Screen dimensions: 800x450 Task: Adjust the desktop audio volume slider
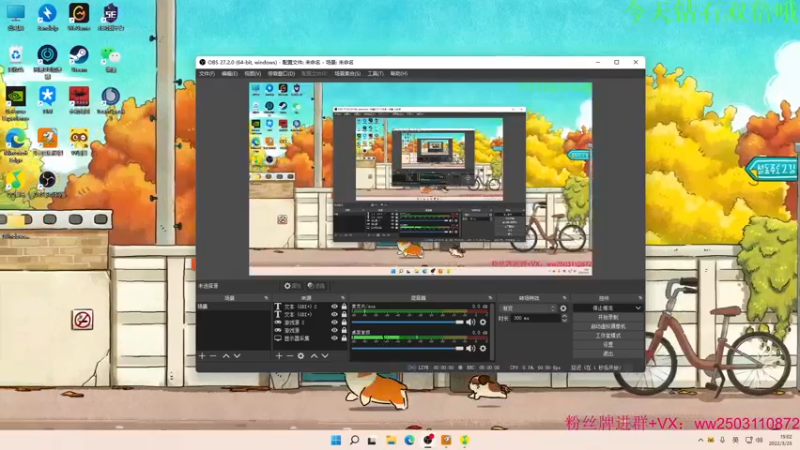[x=407, y=348]
